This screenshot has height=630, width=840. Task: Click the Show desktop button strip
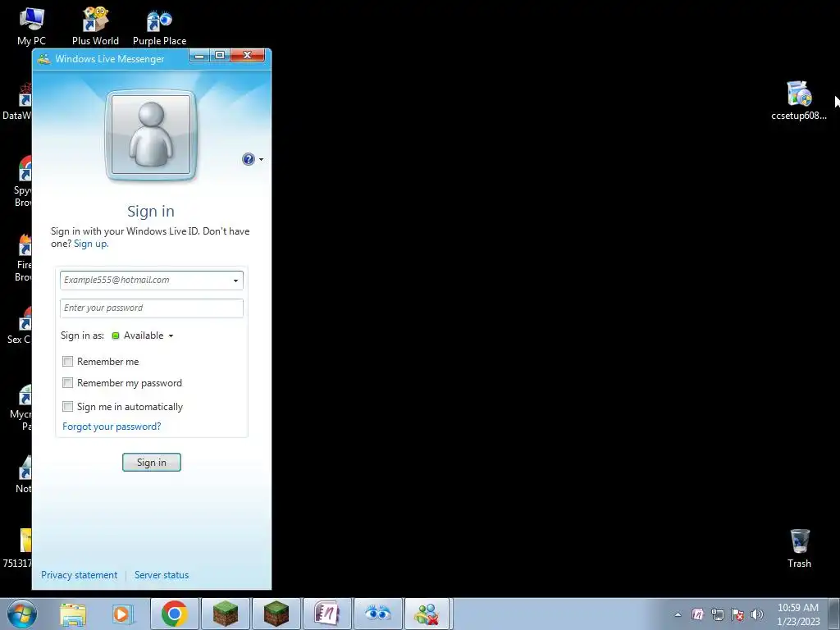(833, 614)
